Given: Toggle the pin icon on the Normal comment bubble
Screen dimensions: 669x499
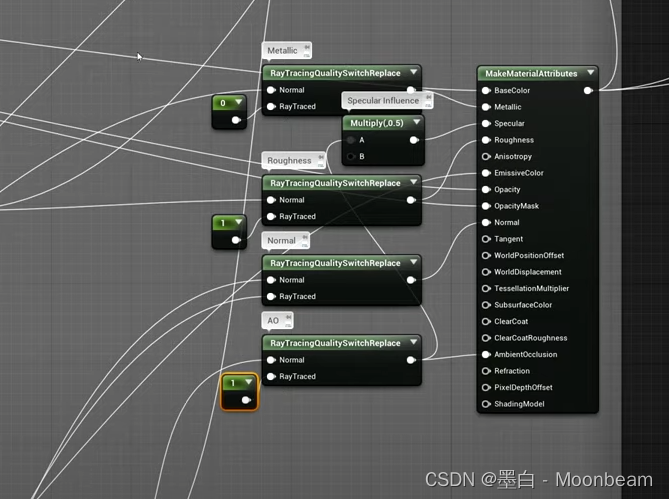Looking at the screenshot, I should (305, 237).
